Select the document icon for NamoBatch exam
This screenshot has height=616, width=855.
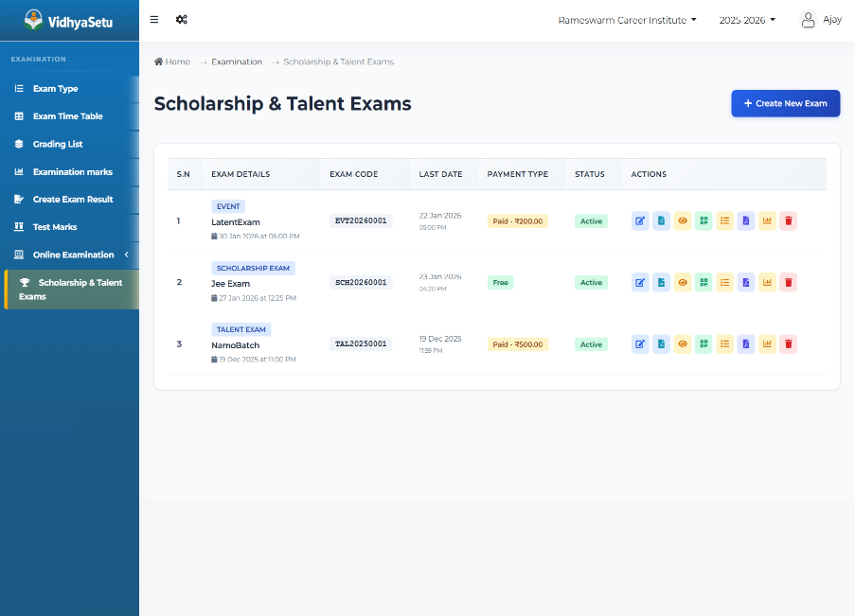point(661,343)
